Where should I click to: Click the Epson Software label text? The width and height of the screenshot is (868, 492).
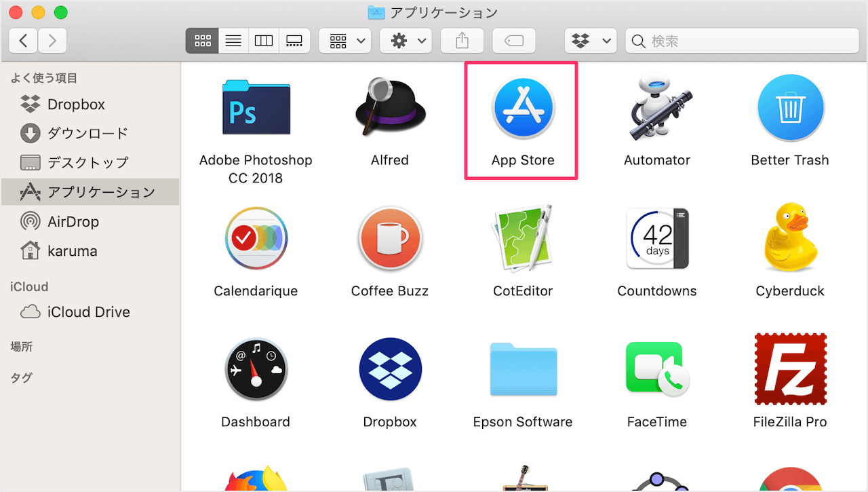[x=523, y=421]
